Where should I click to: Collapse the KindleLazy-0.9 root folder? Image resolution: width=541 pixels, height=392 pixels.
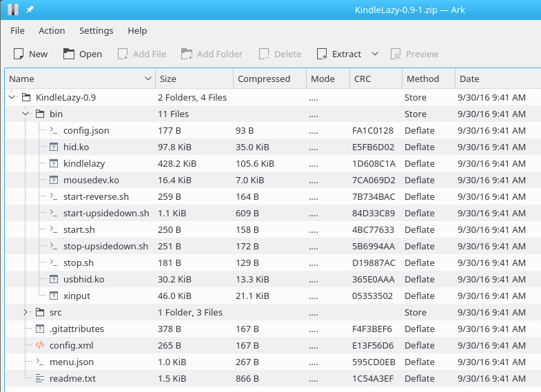click(x=12, y=97)
